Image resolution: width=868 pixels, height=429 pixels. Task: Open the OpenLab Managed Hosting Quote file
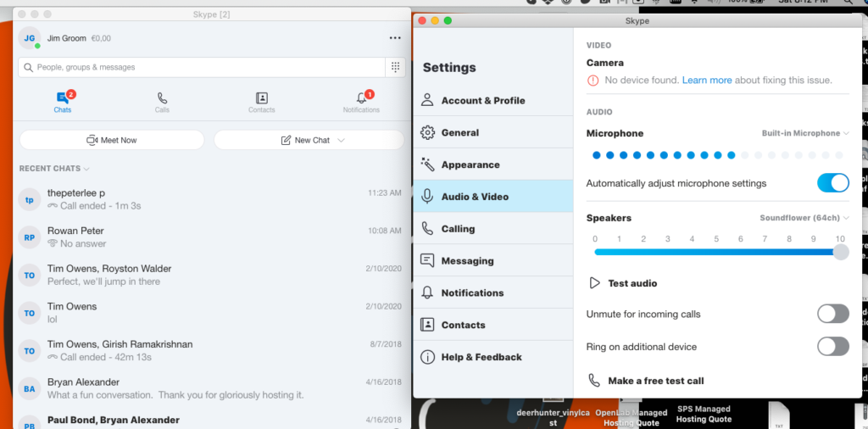(x=631, y=417)
